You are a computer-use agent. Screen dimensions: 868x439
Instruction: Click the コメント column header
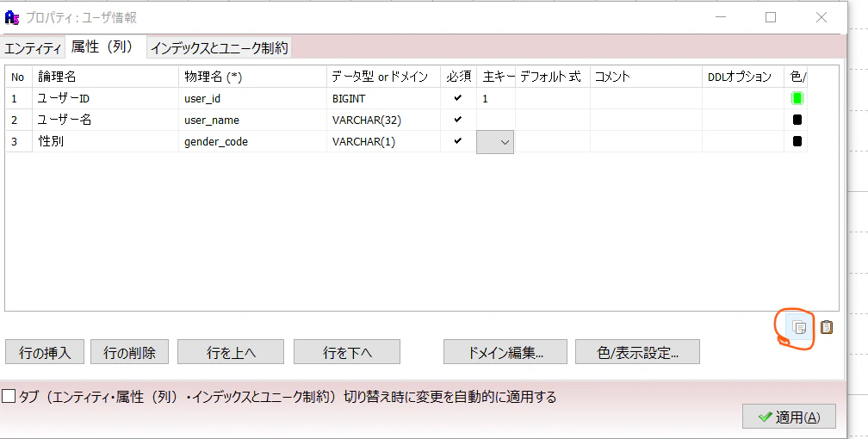[x=647, y=77]
